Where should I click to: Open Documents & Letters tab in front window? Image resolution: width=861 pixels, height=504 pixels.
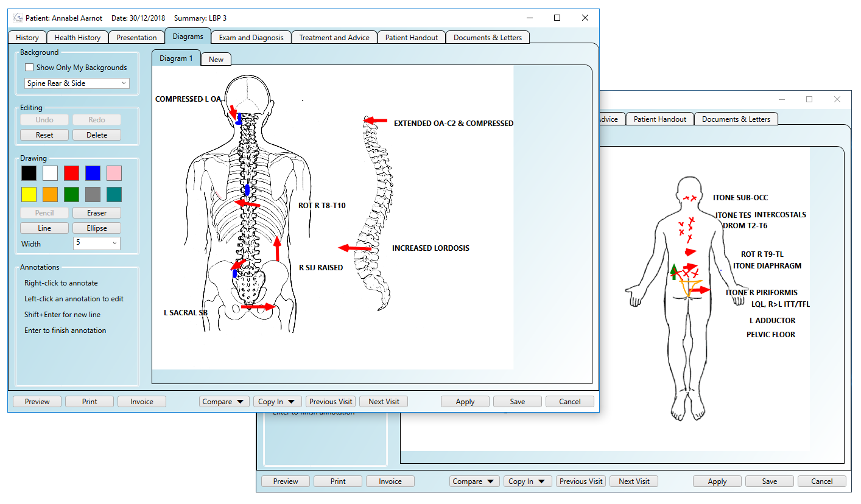pyautogui.click(x=488, y=37)
